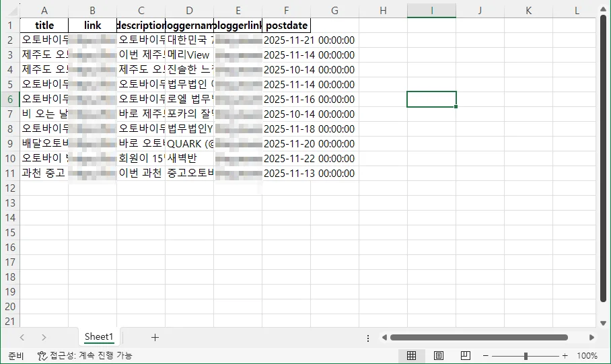Click the 'QUARK' blogger name cell
611x364 pixels.
[189, 144]
